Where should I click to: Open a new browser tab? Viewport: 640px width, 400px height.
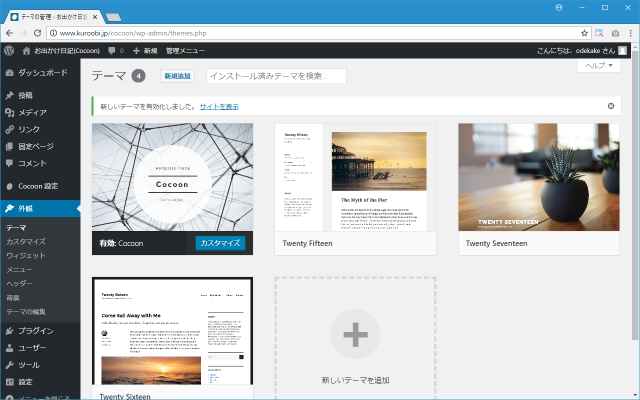(113, 17)
